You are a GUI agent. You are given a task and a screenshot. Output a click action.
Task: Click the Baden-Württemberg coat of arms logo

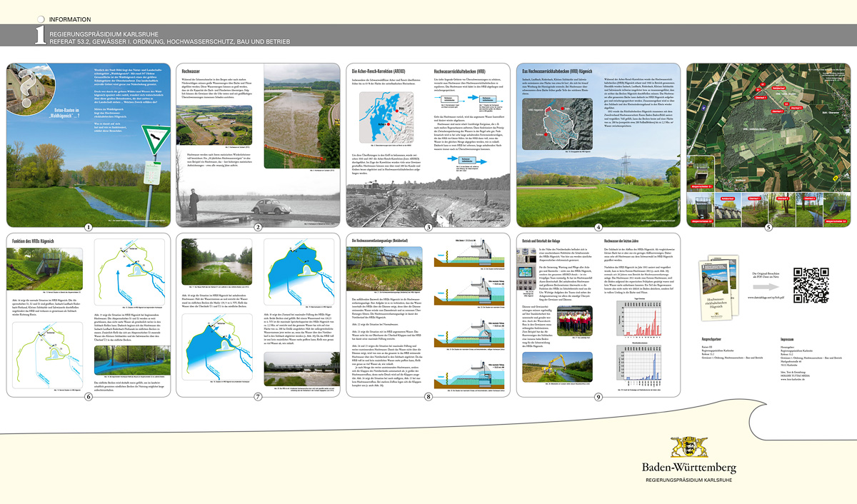tap(690, 447)
